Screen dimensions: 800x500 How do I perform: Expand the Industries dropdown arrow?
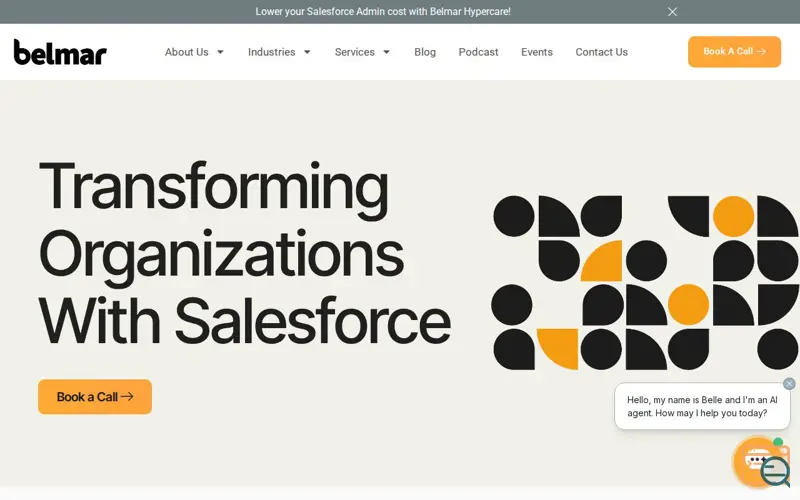[307, 52]
